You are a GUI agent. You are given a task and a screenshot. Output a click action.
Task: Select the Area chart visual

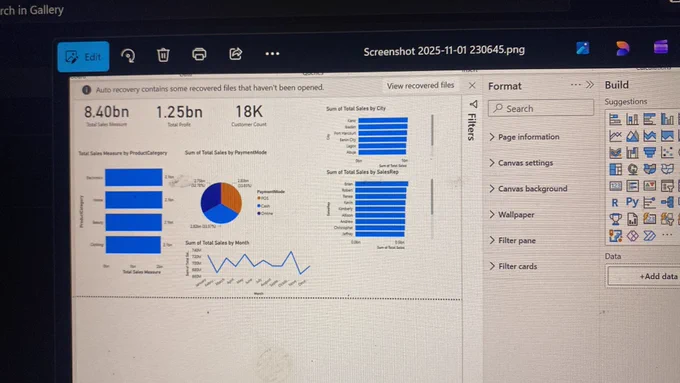632,136
